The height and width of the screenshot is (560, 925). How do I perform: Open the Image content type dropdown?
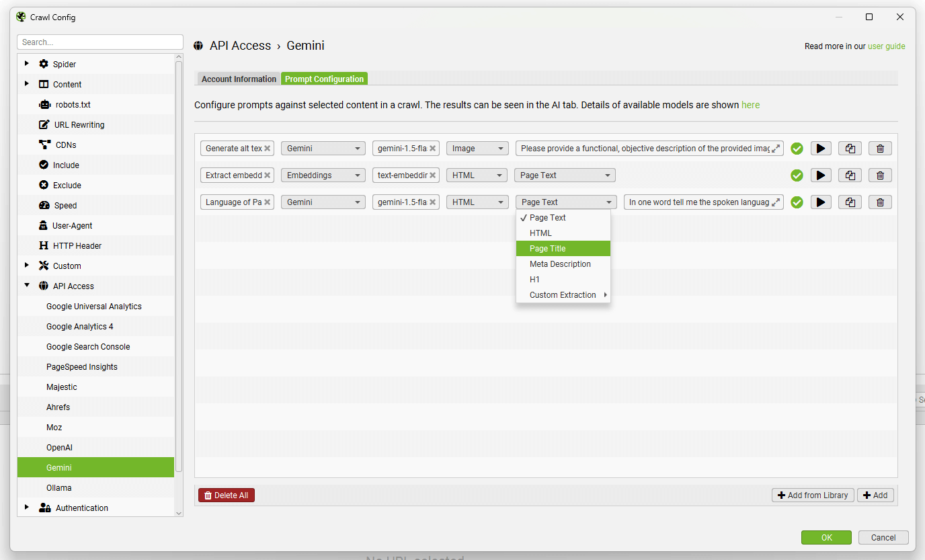(x=477, y=149)
